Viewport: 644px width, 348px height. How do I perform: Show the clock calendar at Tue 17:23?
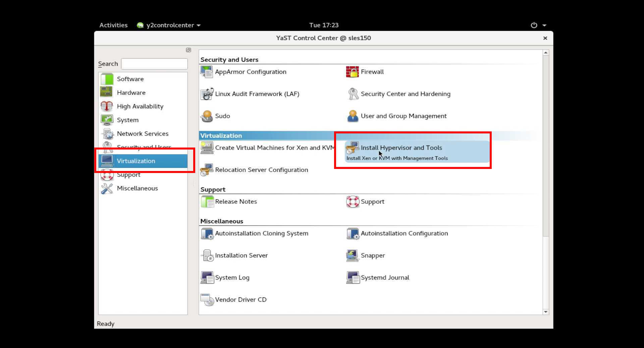324,25
